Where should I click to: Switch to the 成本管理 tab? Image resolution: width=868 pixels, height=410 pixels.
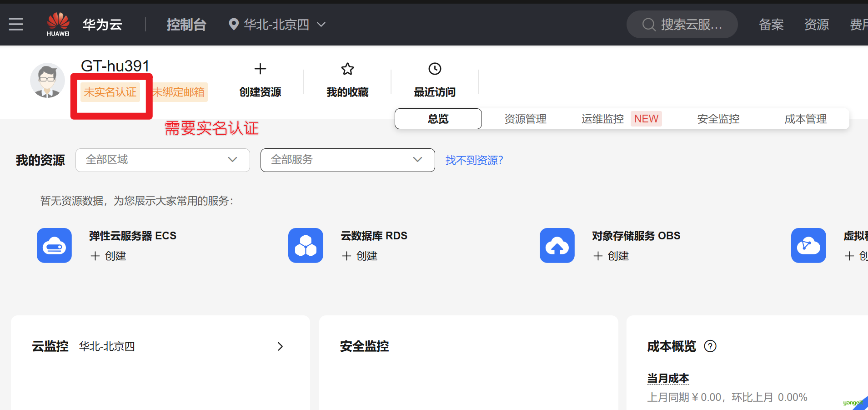click(x=806, y=119)
